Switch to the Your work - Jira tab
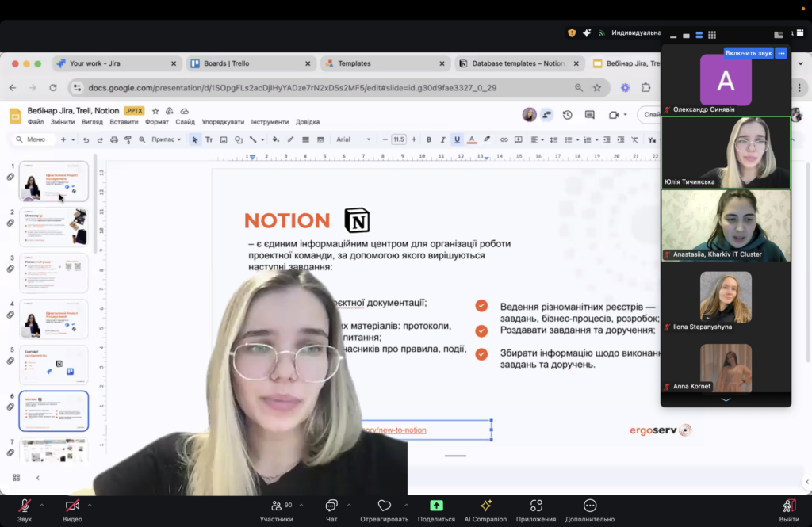 (116, 63)
